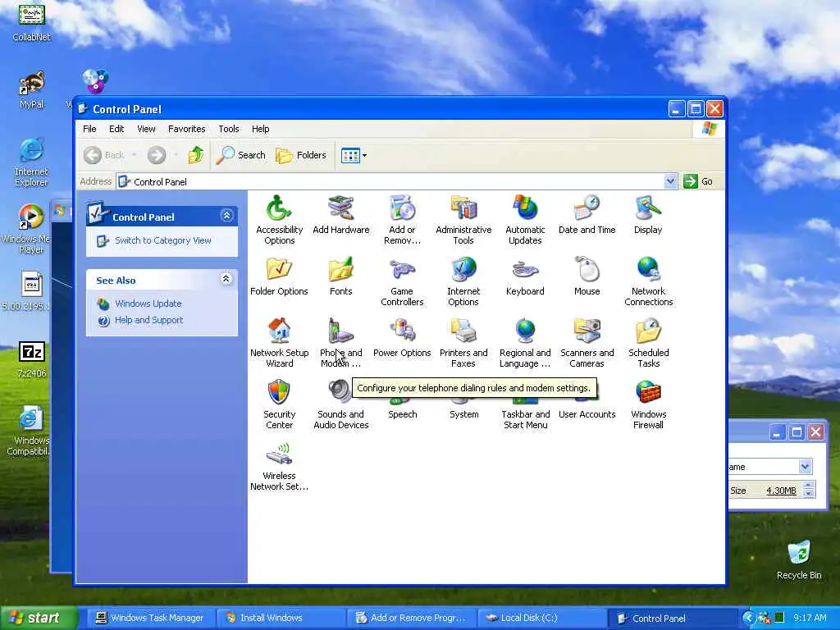Open Fonts folder icon

click(340, 276)
